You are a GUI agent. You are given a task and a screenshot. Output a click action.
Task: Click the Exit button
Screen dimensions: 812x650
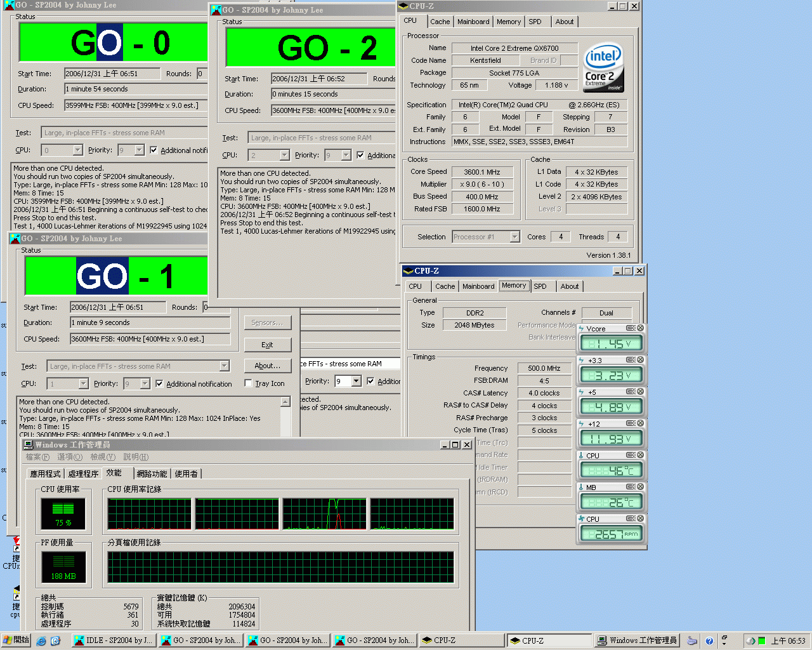point(268,345)
